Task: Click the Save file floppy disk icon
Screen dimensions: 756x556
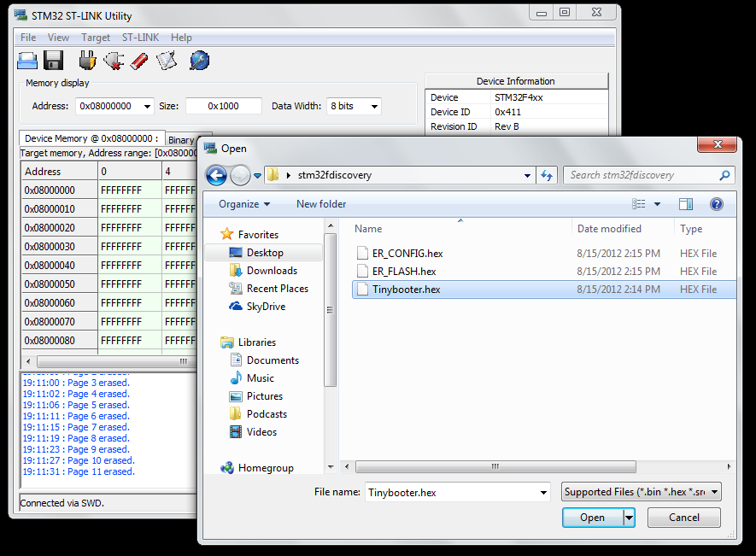Action: pyautogui.click(x=53, y=61)
